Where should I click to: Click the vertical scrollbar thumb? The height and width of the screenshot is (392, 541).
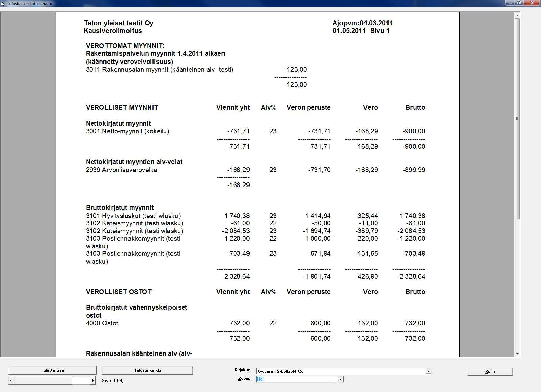point(517,119)
